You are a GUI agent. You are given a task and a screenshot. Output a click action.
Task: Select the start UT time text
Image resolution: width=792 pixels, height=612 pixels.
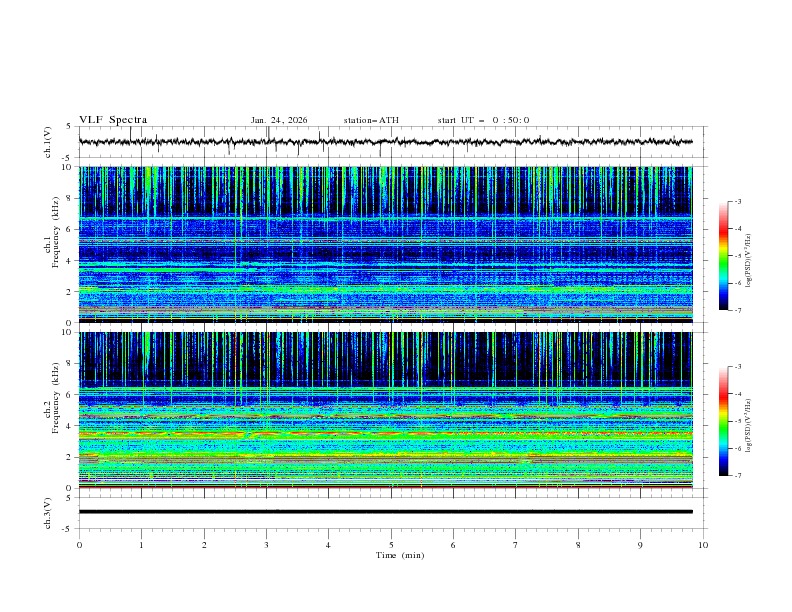[483, 120]
